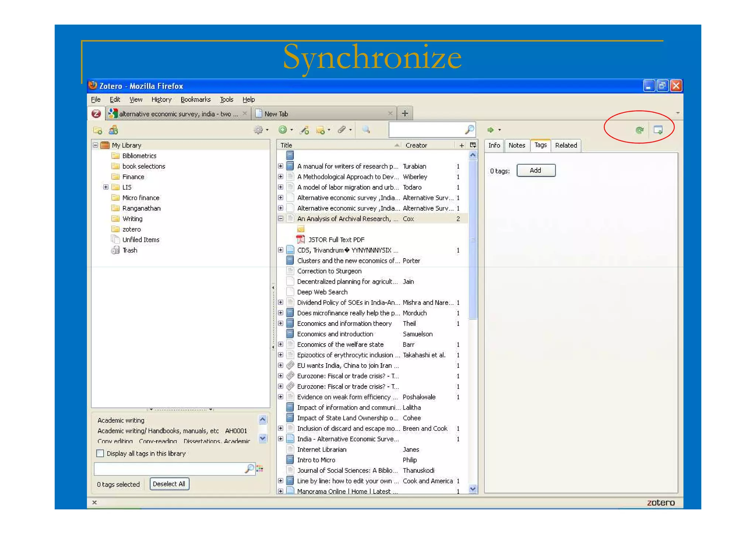The image size is (756, 534).
Task: Collapse the An Analysis of Archival Research item
Action: (281, 218)
